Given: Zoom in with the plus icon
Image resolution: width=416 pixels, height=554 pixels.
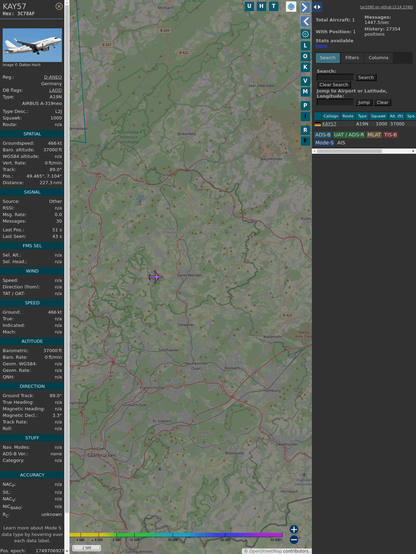Looking at the screenshot, I should pos(294,529).
